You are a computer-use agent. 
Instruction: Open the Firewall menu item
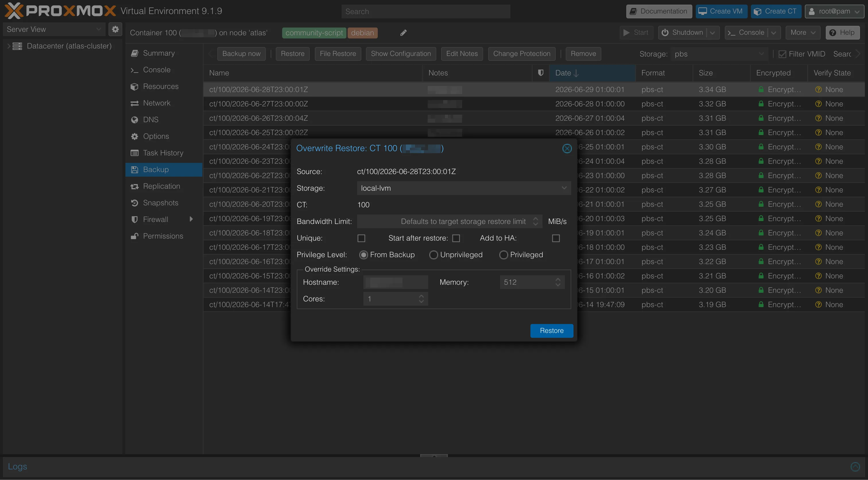pyautogui.click(x=164, y=219)
